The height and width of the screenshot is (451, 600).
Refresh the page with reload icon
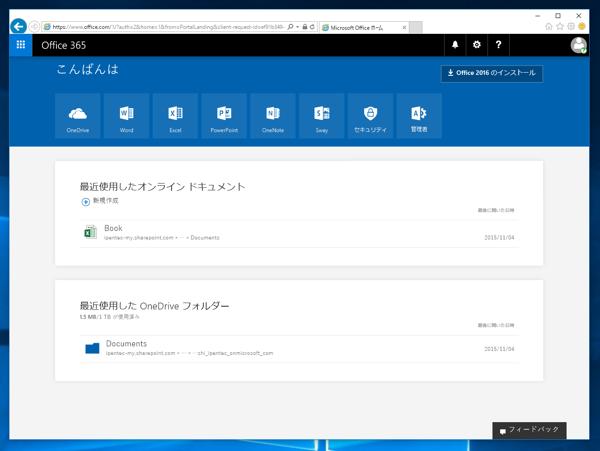[x=312, y=27]
